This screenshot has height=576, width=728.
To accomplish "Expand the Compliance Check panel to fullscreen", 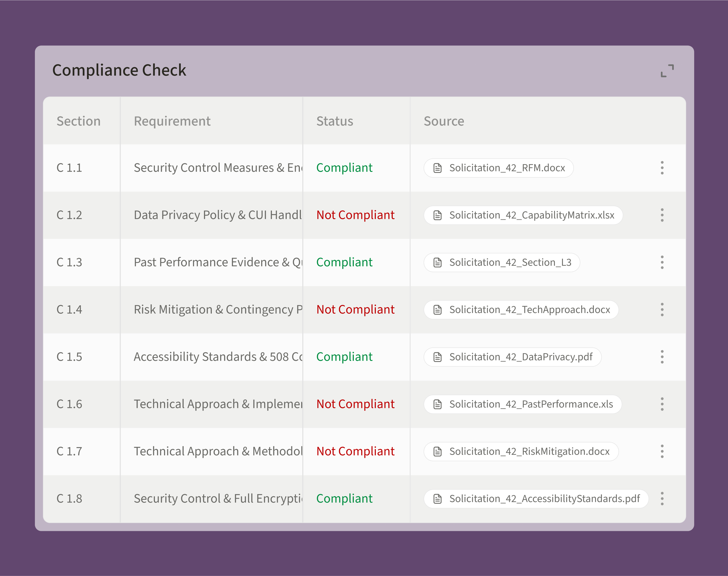I will pos(667,71).
